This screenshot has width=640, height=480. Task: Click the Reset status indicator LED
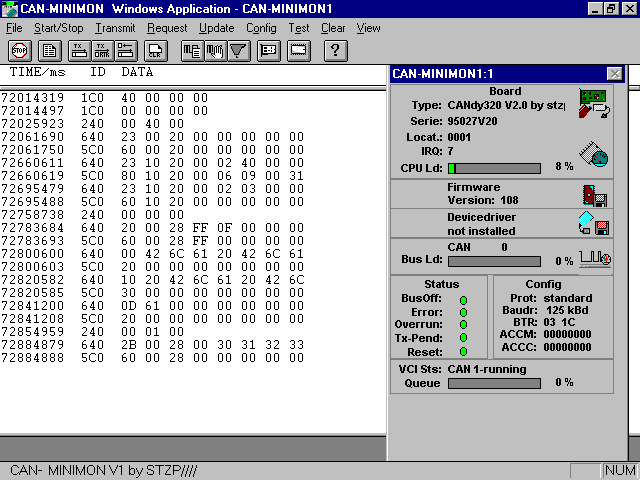463,351
